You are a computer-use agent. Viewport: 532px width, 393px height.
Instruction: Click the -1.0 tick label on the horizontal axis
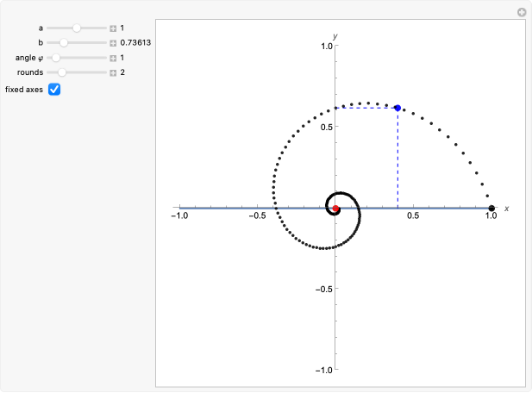[x=179, y=218]
